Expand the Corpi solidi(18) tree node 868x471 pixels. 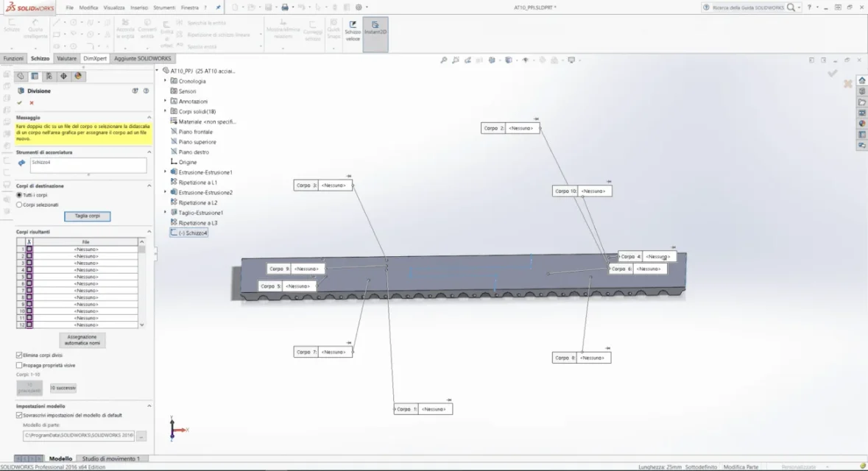(x=165, y=111)
